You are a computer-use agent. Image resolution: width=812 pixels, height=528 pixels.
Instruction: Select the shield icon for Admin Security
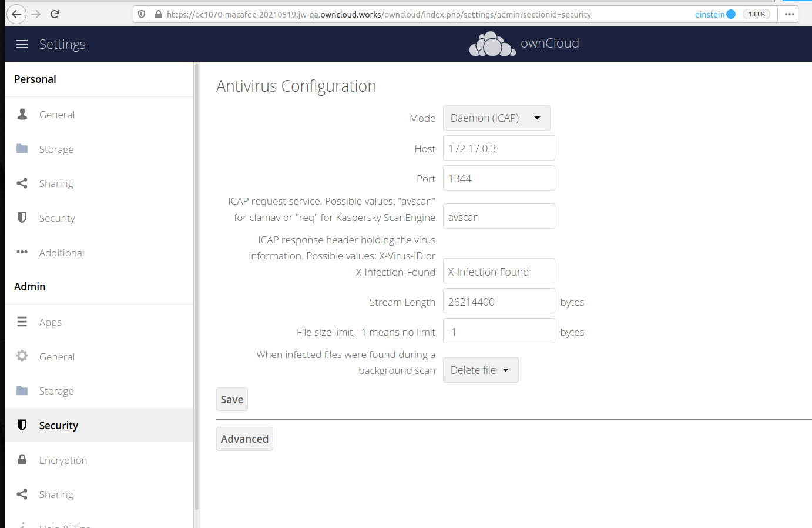[22, 425]
